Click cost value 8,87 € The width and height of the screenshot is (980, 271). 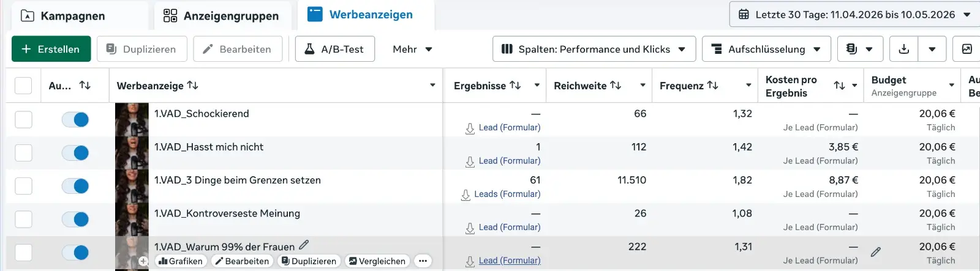click(x=843, y=180)
